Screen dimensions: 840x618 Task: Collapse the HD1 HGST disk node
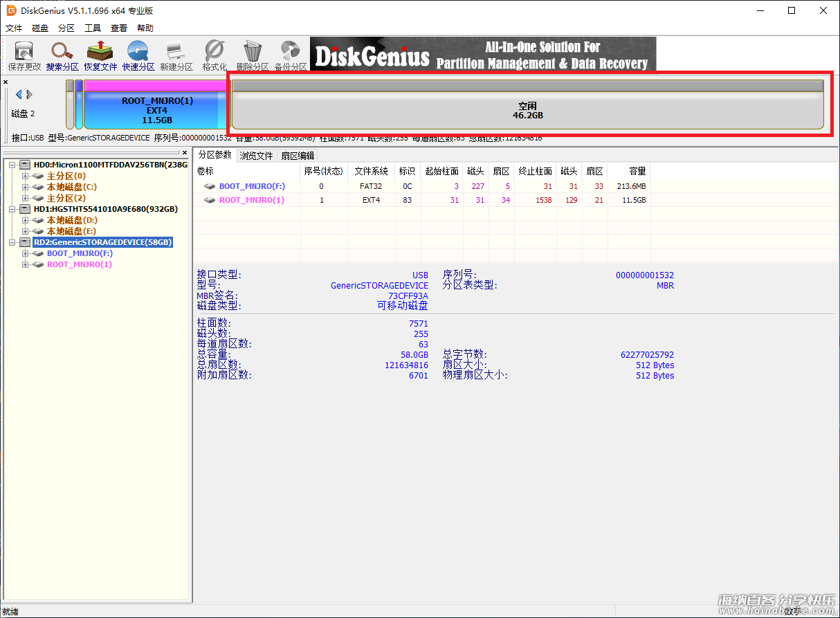[x=12, y=209]
